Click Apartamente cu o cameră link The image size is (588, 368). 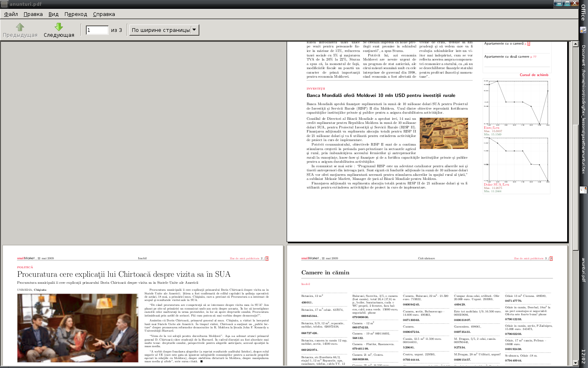point(504,43)
